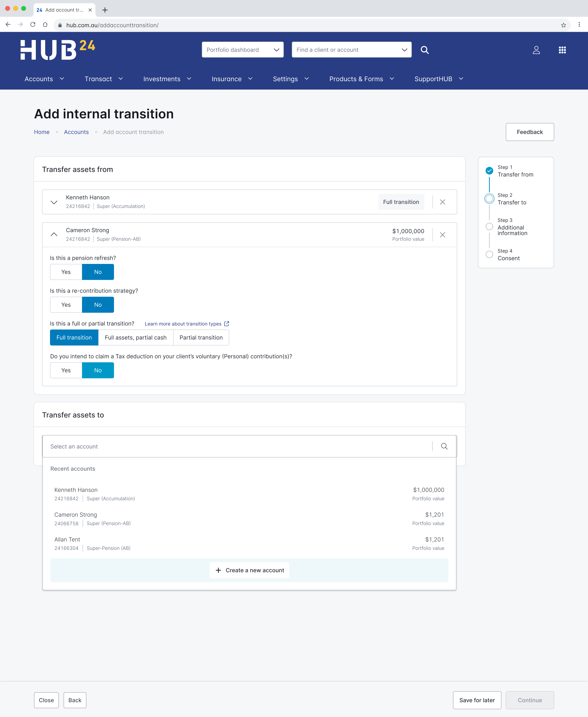Open the Settings menu
This screenshot has height=717, width=588.
tap(291, 79)
